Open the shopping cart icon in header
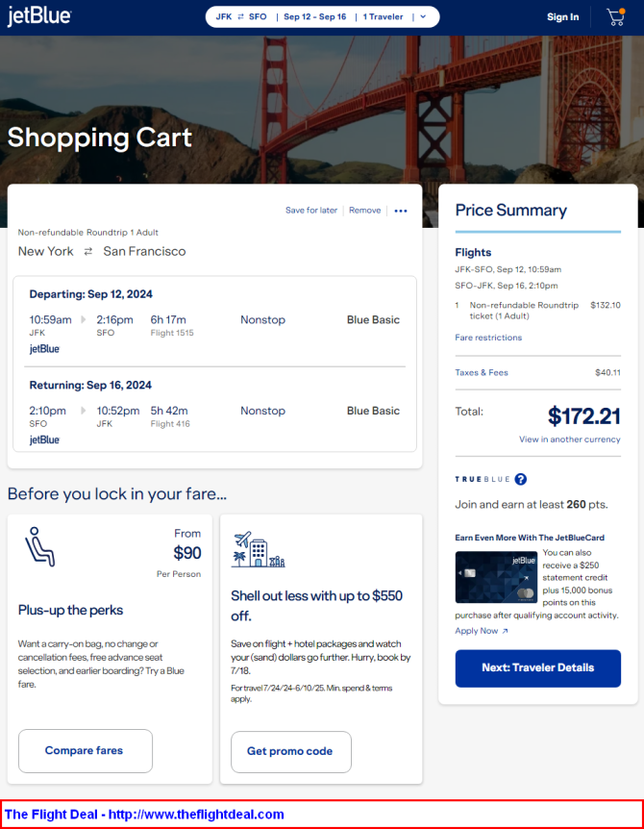The image size is (644, 829). click(616, 17)
